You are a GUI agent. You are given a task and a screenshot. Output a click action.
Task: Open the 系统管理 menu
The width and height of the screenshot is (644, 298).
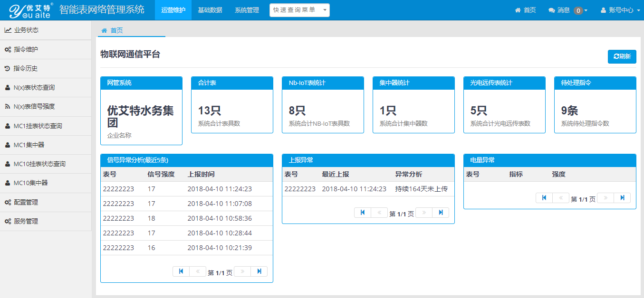point(247,10)
